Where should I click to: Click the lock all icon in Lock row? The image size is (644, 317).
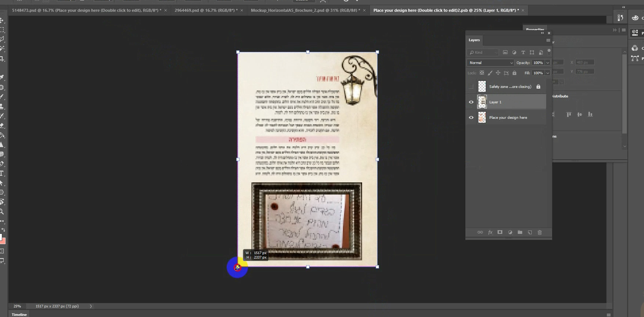pos(514,73)
